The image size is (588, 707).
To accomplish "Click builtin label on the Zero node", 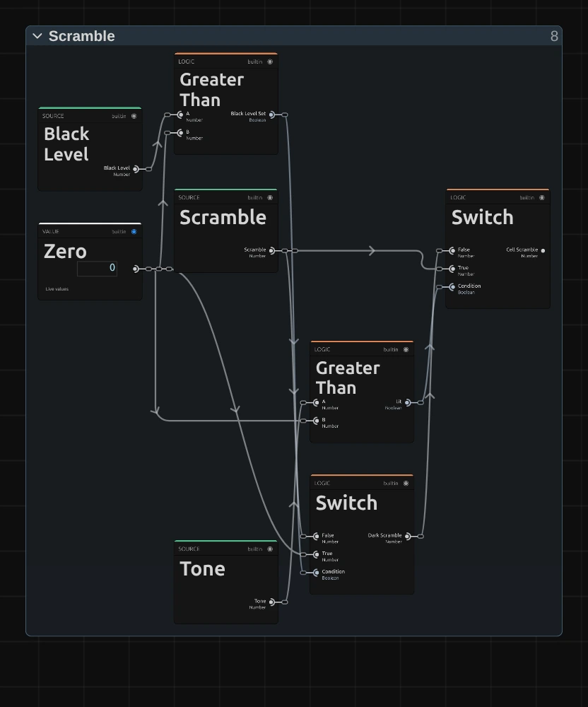I will (x=119, y=232).
